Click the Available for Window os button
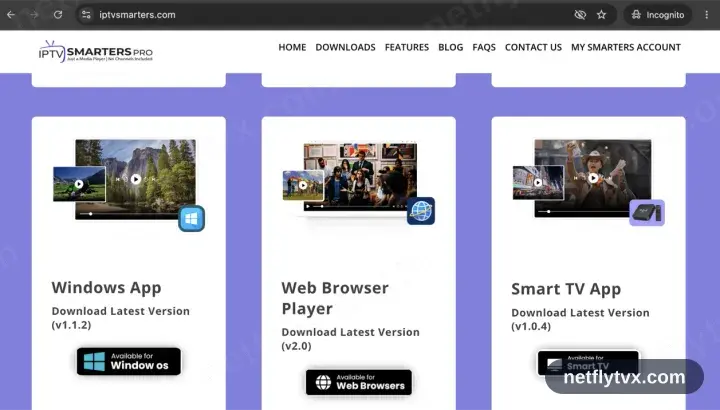The image size is (720, 410). [x=129, y=361]
